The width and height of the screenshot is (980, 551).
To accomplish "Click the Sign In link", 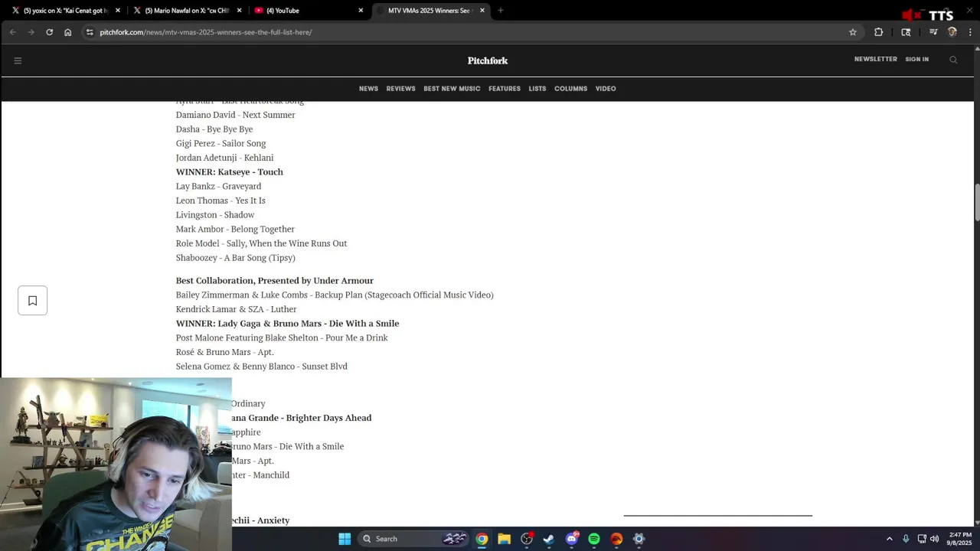I will click(x=916, y=59).
